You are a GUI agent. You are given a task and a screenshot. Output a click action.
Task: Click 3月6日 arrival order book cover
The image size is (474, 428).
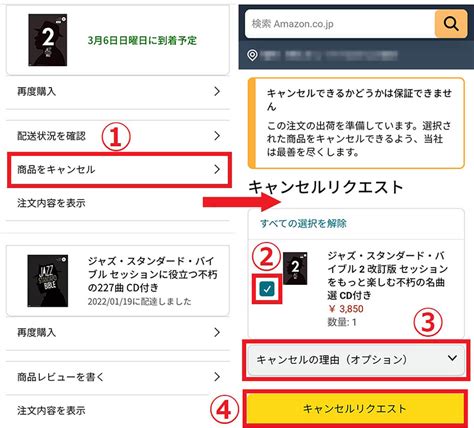pyautogui.click(x=48, y=40)
